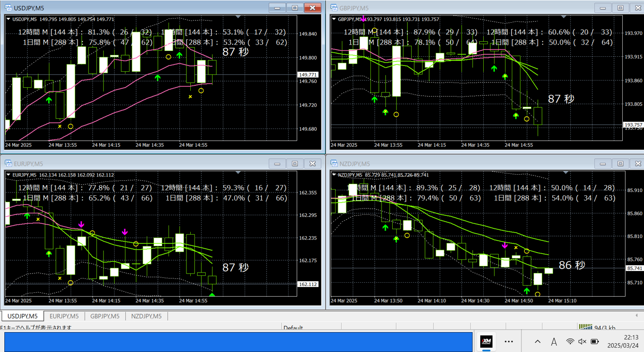Viewport: 644px width, 352px height.
Task: Click the muted speaker volume icon
Action: [x=583, y=342]
